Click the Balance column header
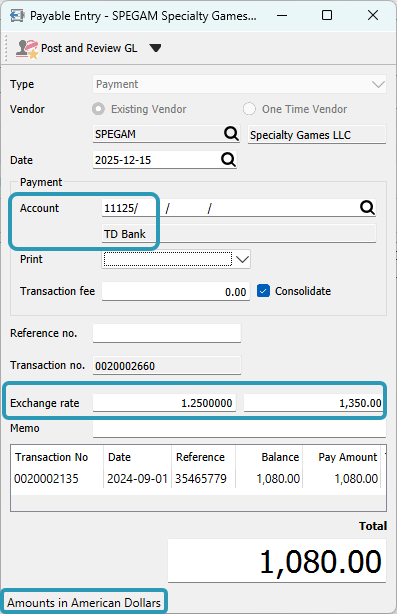This screenshot has height=614, width=397. (280, 457)
